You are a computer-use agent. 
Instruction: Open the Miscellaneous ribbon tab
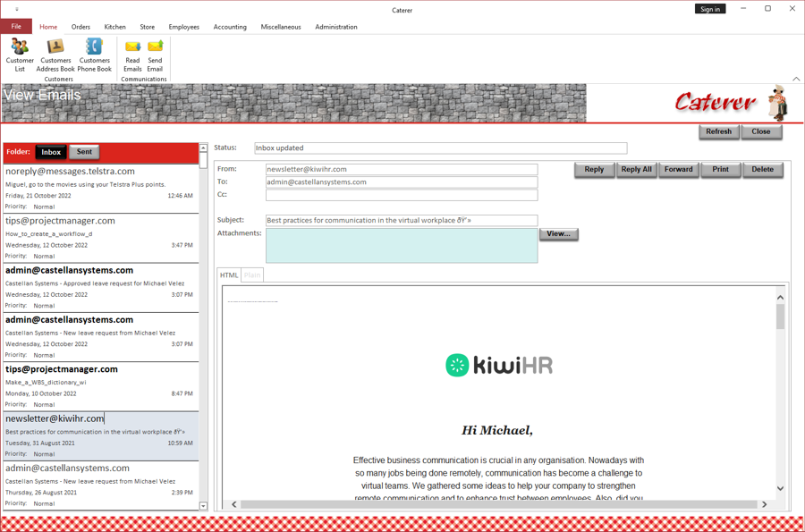point(281,27)
